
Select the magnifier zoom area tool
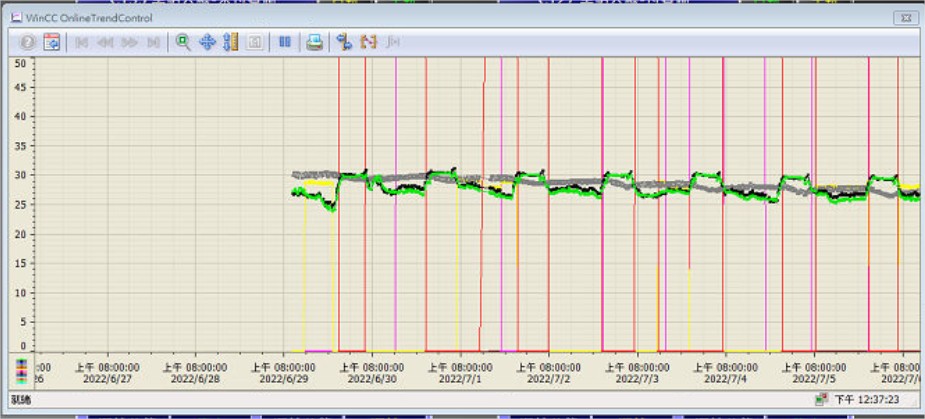tap(183, 42)
